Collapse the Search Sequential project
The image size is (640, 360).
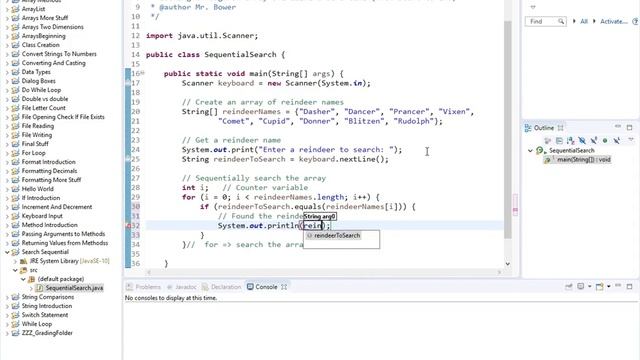(7, 252)
